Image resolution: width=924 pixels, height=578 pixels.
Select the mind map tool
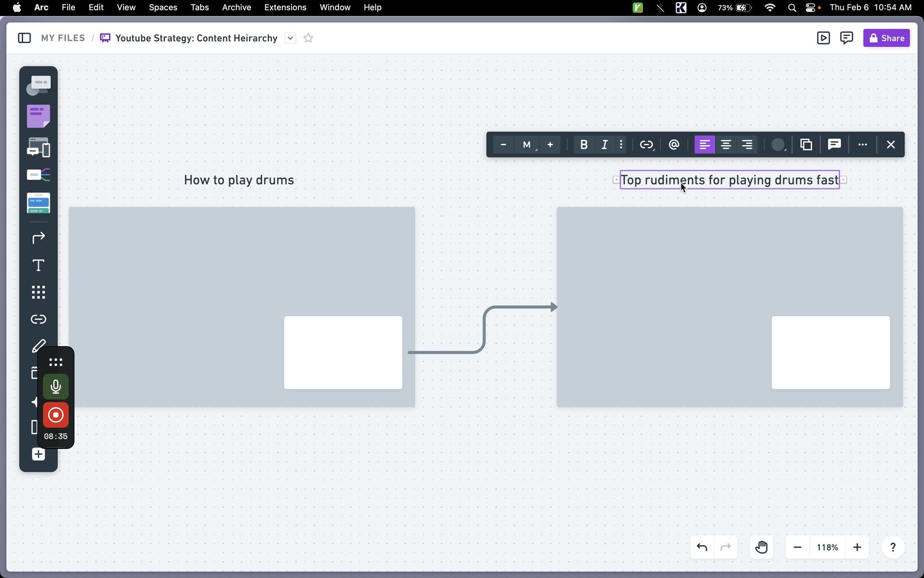coord(38,175)
